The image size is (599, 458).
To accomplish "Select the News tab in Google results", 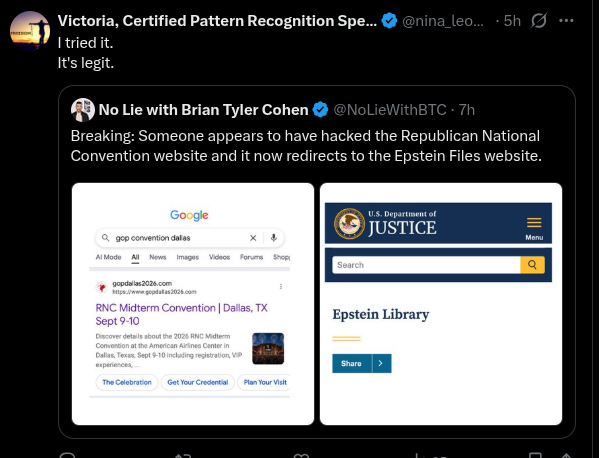I will 158,257.
